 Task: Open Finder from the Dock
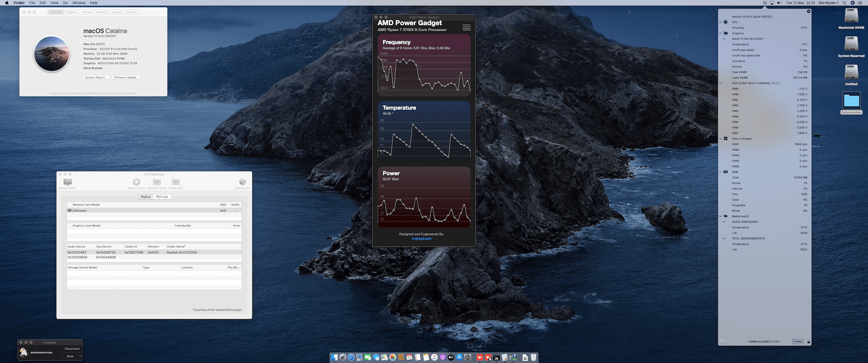(335, 357)
